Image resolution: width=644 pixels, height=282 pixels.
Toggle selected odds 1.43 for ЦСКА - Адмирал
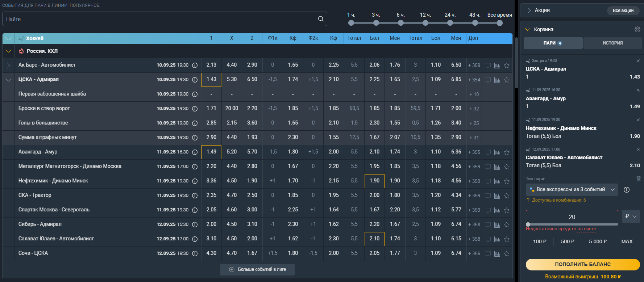211,79
